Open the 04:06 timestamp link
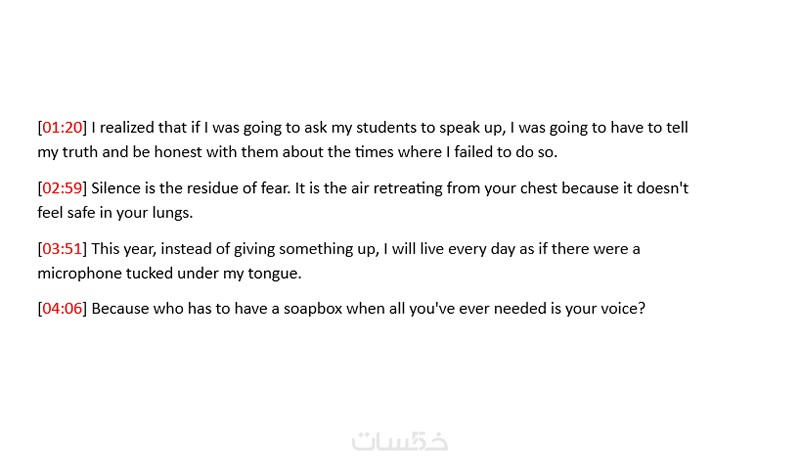 (61, 308)
